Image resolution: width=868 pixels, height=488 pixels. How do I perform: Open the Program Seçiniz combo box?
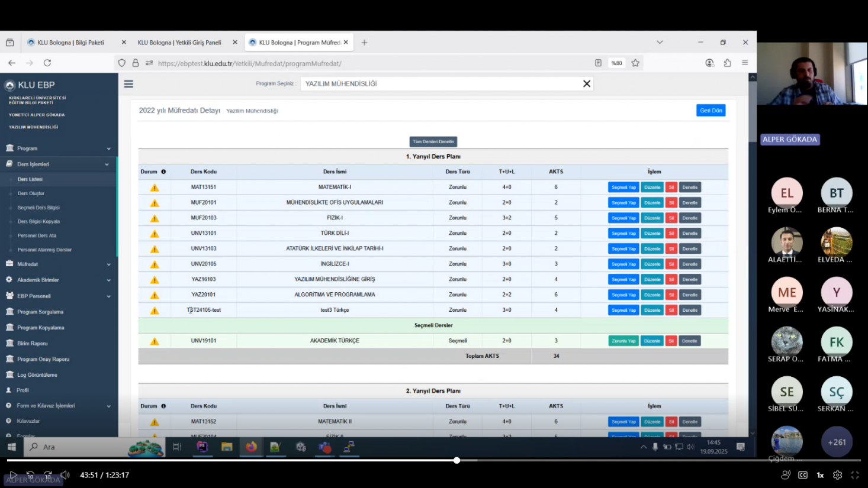point(446,83)
